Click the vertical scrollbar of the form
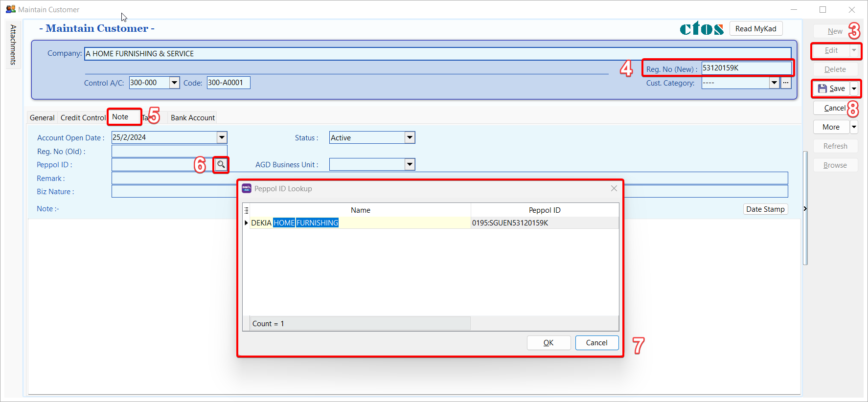The image size is (868, 402). [x=805, y=208]
